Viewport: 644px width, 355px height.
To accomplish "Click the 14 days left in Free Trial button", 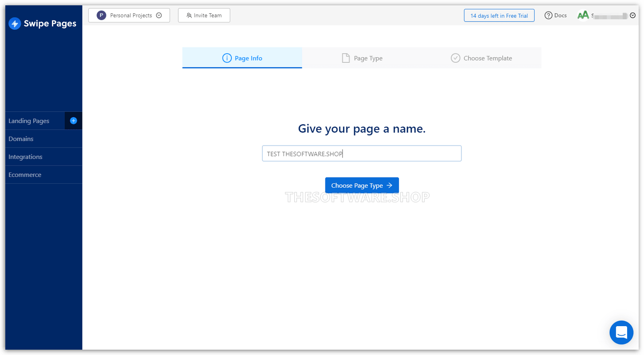I will [x=499, y=16].
